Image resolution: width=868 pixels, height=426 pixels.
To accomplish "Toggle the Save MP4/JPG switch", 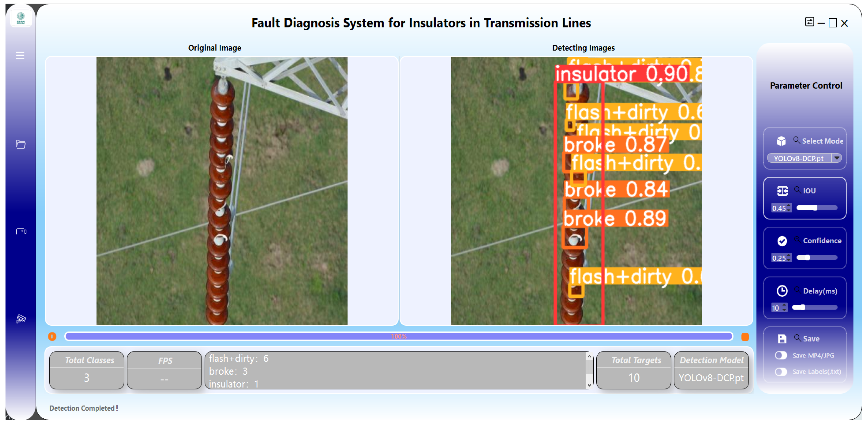I will tap(781, 355).
